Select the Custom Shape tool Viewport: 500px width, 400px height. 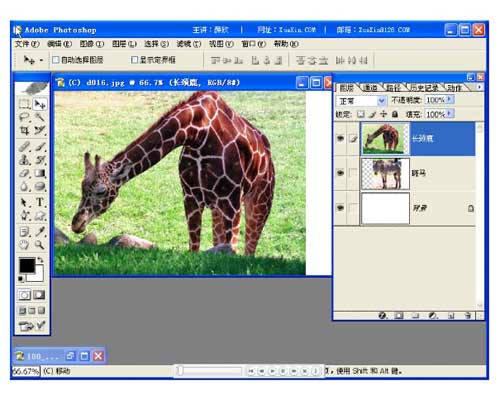click(x=40, y=216)
